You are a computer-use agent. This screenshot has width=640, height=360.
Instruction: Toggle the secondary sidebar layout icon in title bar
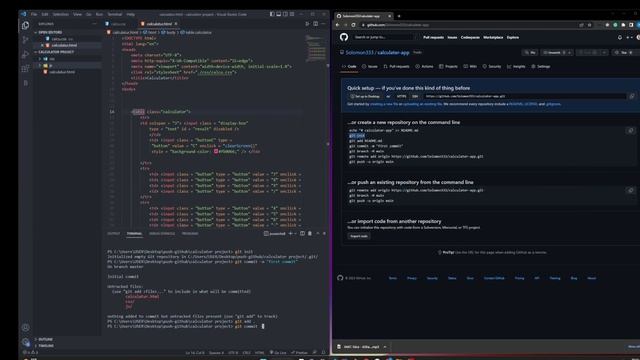click(x=285, y=14)
